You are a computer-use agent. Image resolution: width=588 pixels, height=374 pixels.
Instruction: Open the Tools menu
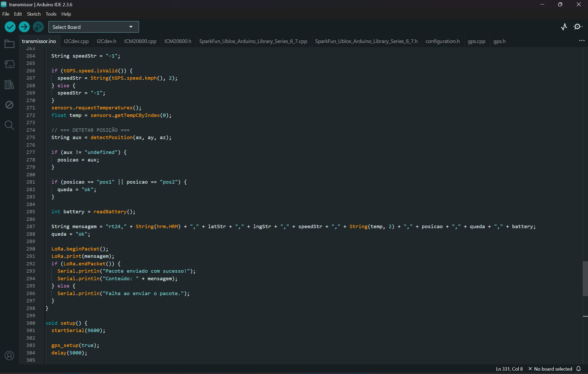(x=51, y=14)
